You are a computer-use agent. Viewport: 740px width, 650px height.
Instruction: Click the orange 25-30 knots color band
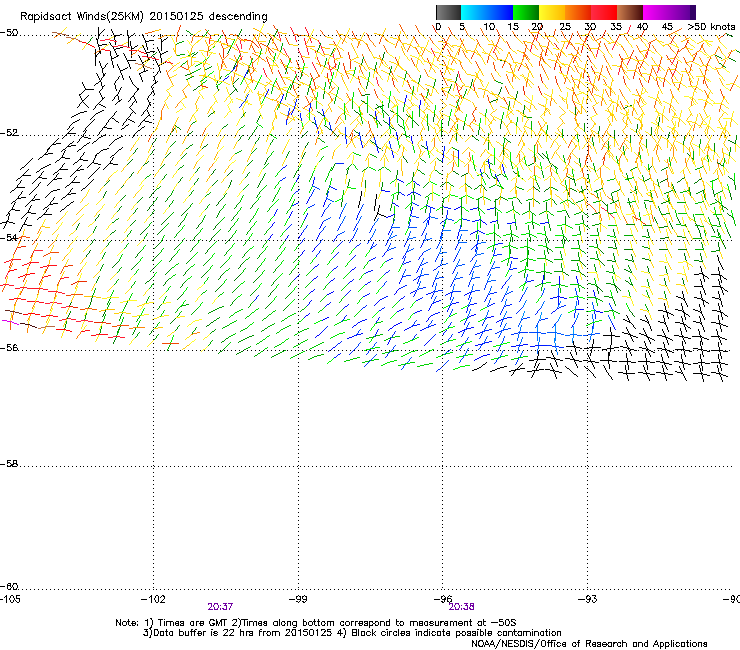coord(578,12)
